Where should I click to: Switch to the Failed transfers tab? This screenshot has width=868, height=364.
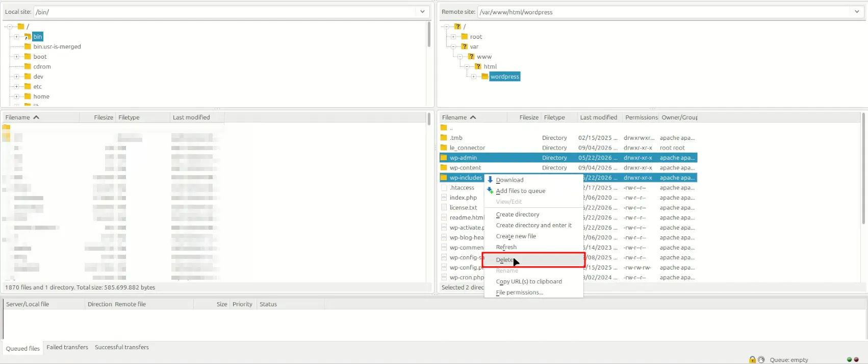point(67,347)
